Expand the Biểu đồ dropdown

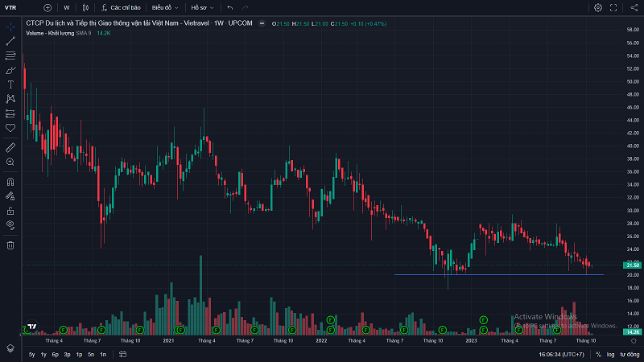pyautogui.click(x=165, y=7)
